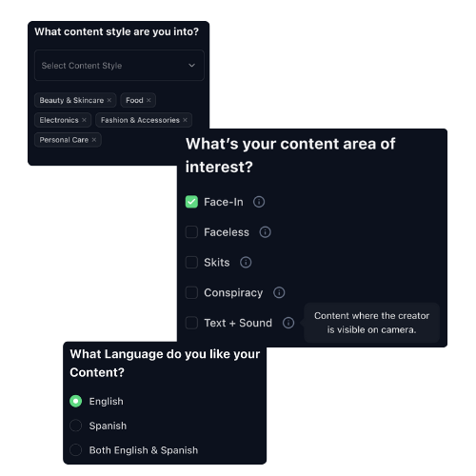Remove the Personal Care tag
The width and height of the screenshot is (476, 476).
tap(94, 140)
